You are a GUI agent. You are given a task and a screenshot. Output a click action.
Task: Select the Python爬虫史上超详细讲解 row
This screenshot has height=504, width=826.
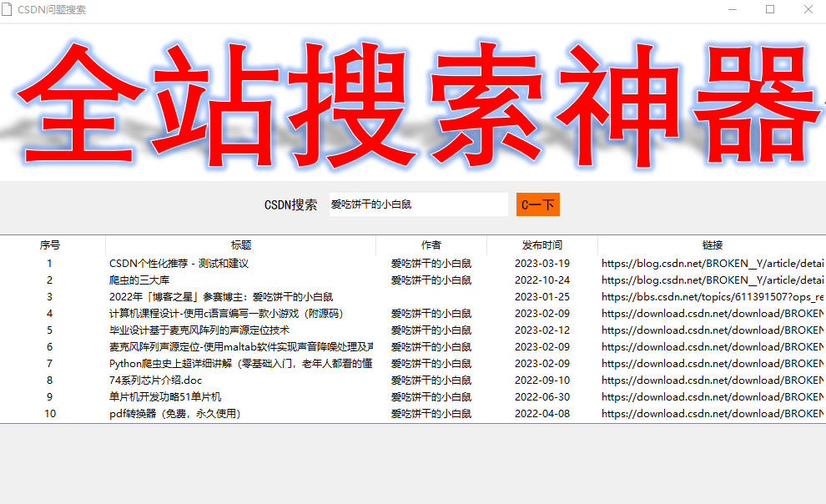point(413,363)
